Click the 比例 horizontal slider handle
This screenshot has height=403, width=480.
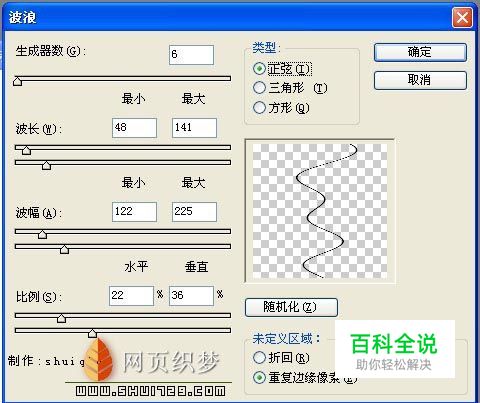tap(61, 318)
